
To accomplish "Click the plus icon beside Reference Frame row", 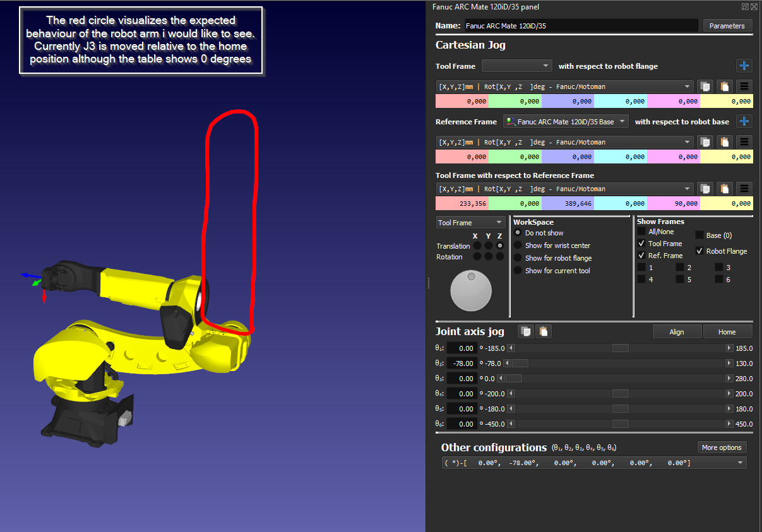I will pyautogui.click(x=744, y=121).
